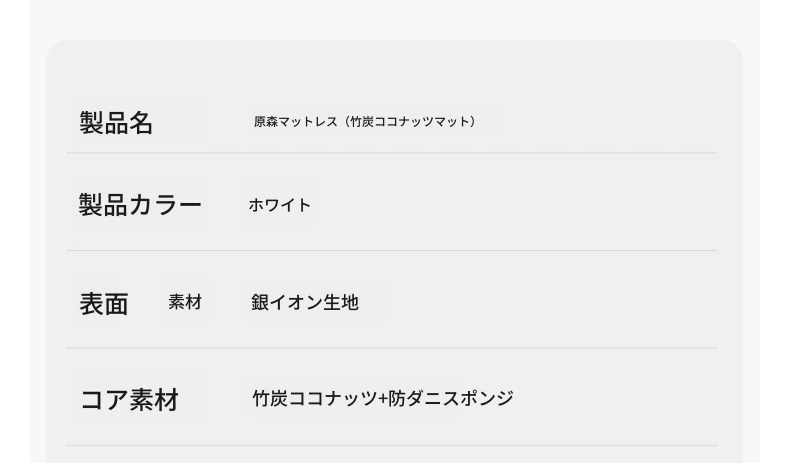
Task: Click the 銀イオン portion of surface material
Action: coord(284,302)
